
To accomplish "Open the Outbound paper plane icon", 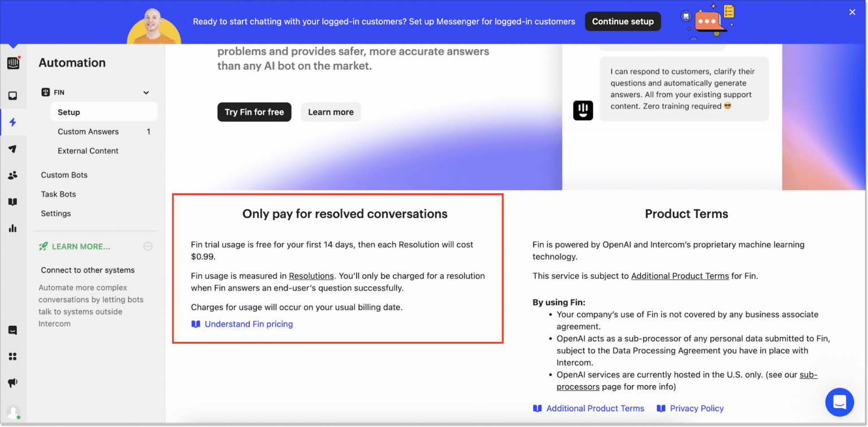I will [13, 149].
